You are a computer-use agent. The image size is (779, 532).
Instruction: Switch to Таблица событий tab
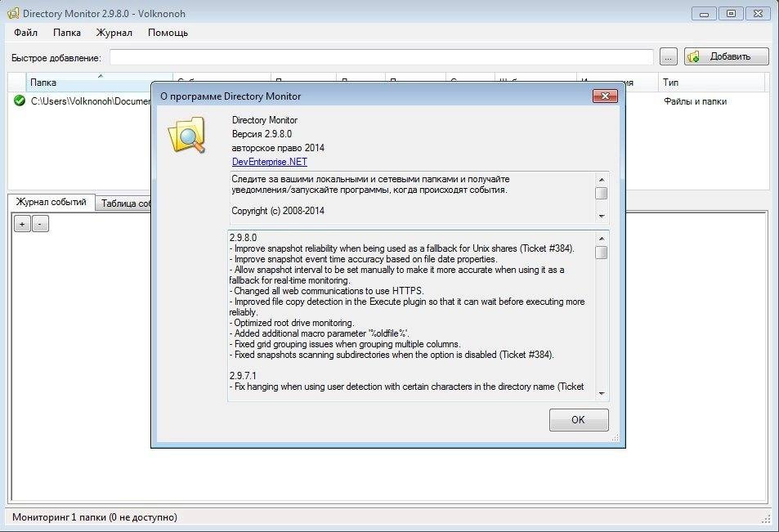pyautogui.click(x=124, y=203)
